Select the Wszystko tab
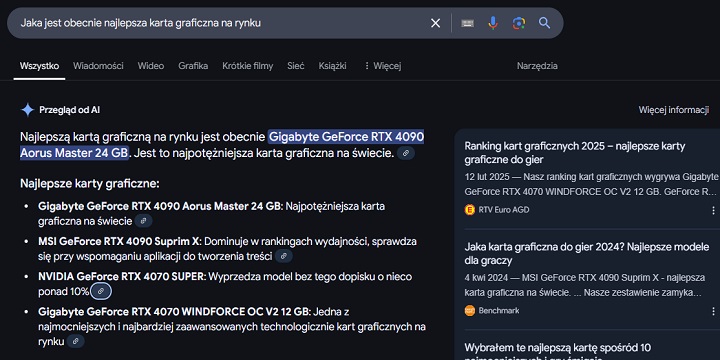The width and height of the screenshot is (720, 360). [x=39, y=66]
